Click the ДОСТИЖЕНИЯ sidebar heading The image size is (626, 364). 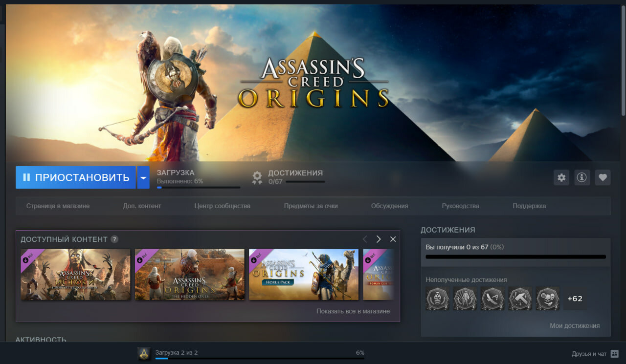pos(448,230)
